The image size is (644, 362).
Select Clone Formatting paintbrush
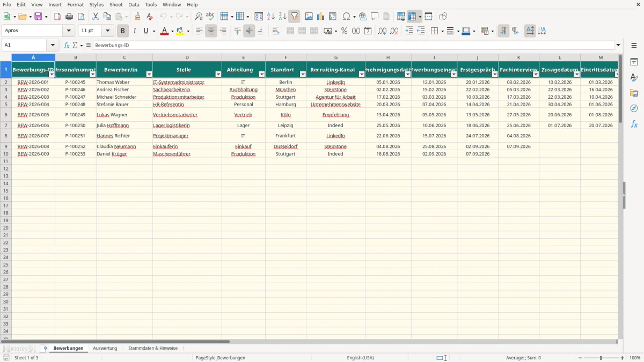tap(138, 17)
